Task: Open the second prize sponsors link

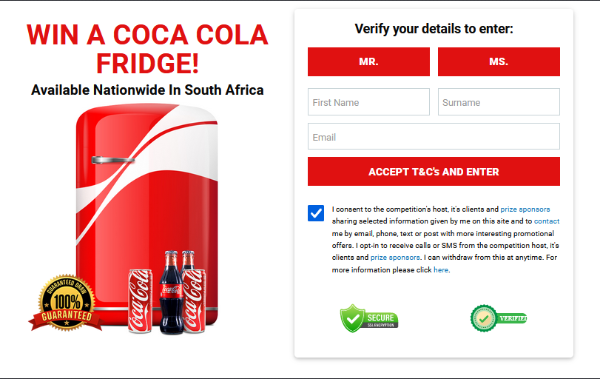Action: pos(395,257)
